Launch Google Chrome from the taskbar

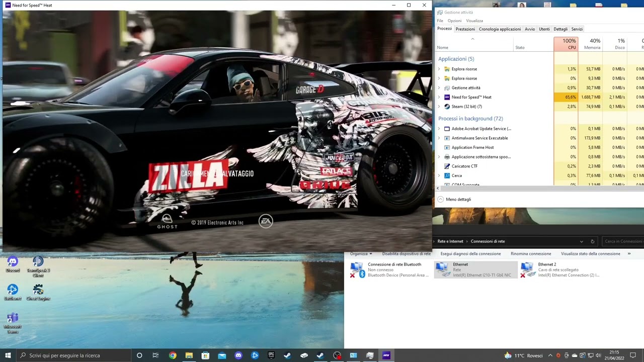(173, 355)
